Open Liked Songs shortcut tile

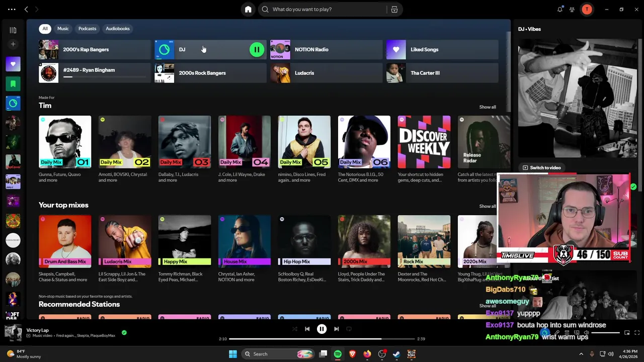coord(442,49)
